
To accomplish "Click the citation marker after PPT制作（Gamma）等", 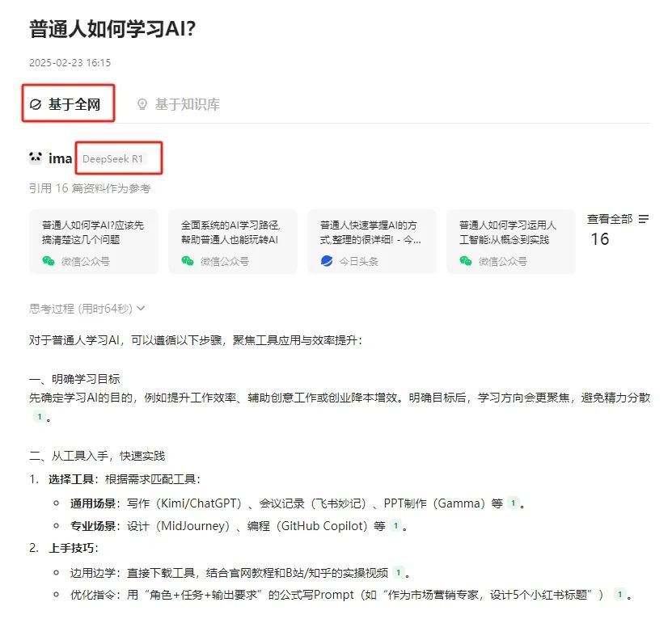I will [513, 503].
